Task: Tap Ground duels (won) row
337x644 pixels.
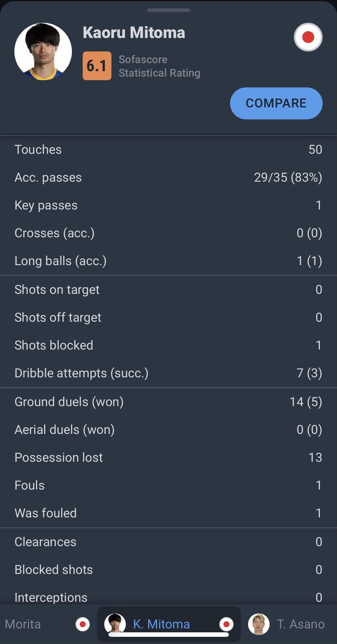Action: tap(168, 402)
